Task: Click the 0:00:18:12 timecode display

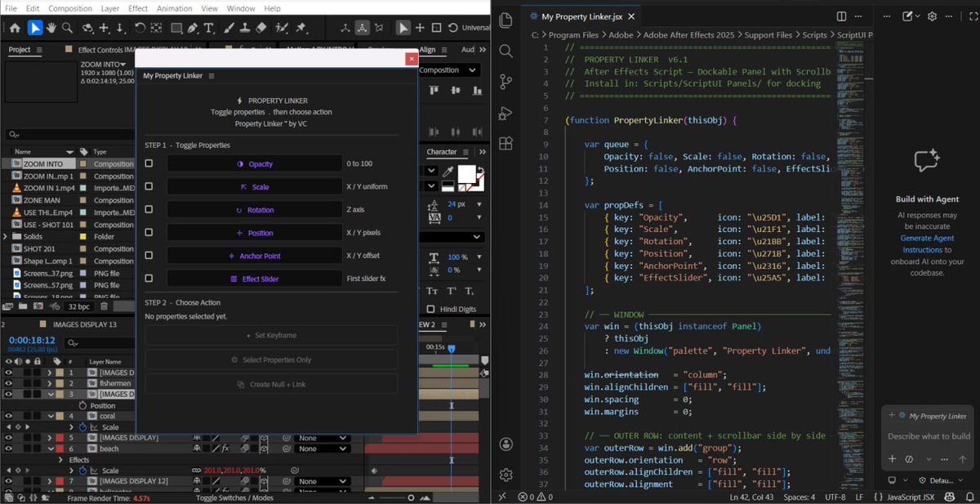Action: point(32,341)
